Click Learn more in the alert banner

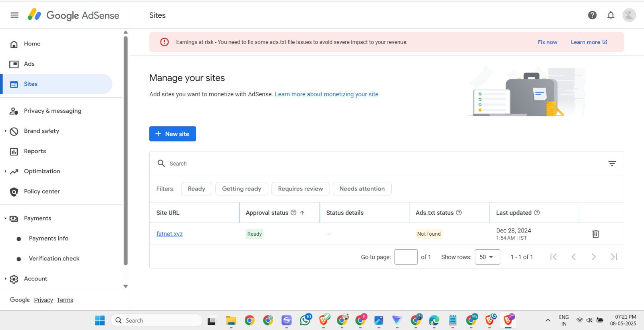click(589, 42)
